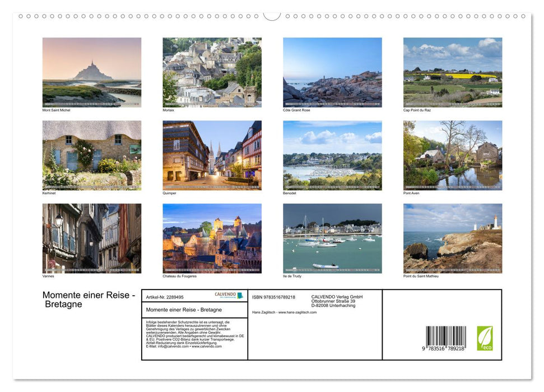Click the 'Chateau du Fougeres' caption
The image size is (544, 392).
179,276
